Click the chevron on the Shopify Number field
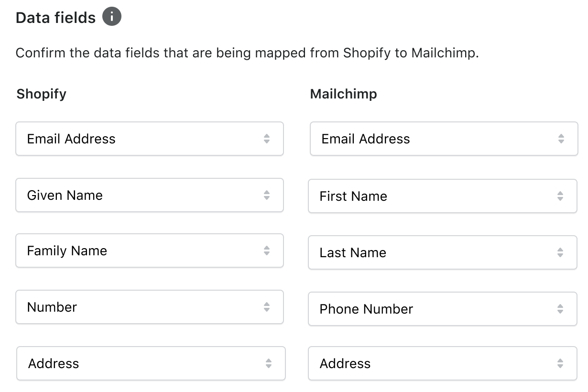 pos(268,307)
